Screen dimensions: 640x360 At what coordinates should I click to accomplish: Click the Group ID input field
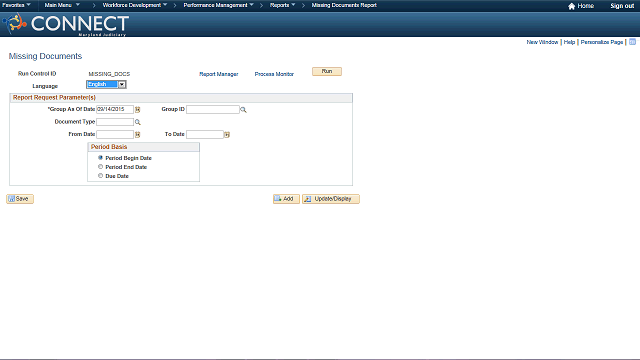pos(213,109)
